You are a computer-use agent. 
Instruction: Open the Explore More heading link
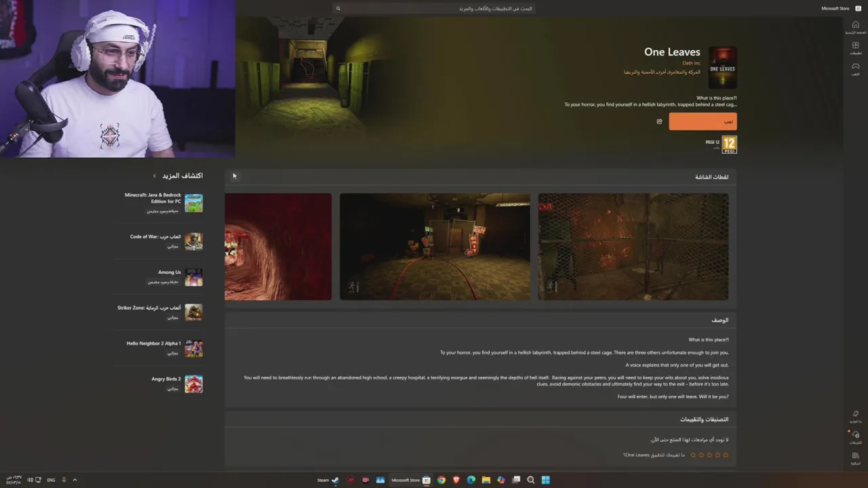pyautogui.click(x=182, y=176)
